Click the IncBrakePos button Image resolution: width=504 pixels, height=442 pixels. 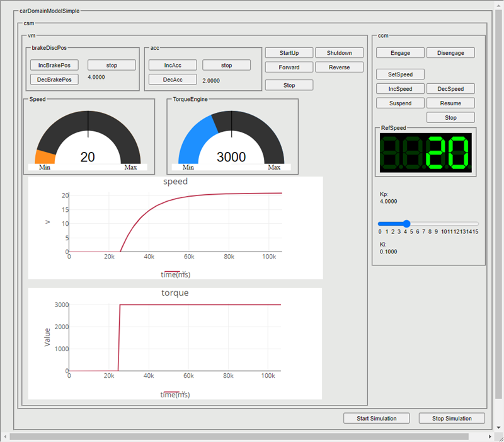(54, 65)
